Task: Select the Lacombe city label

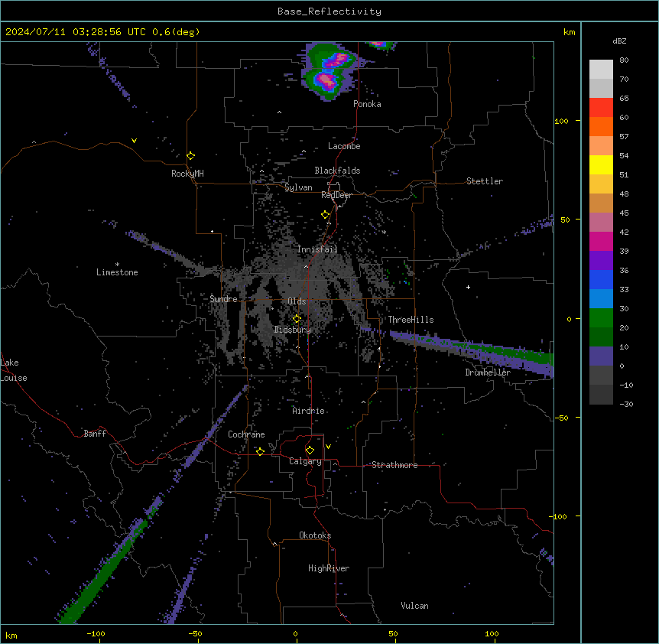Action: pos(344,146)
